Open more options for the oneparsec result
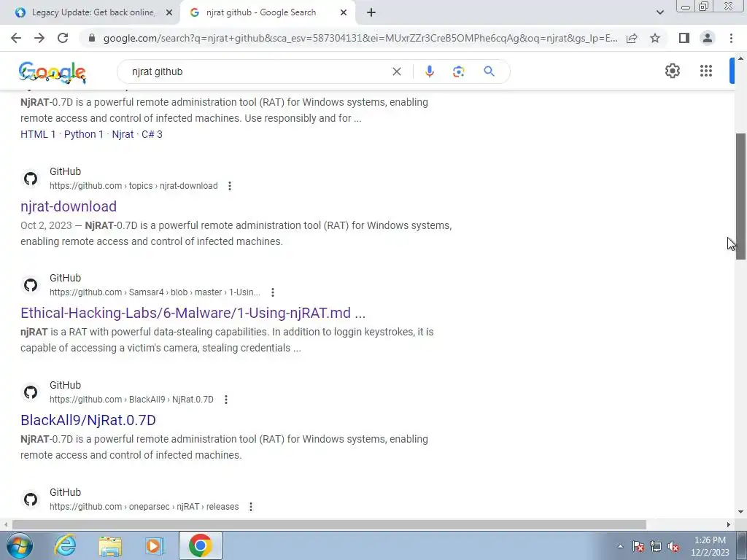Image resolution: width=747 pixels, height=560 pixels. [x=251, y=507]
